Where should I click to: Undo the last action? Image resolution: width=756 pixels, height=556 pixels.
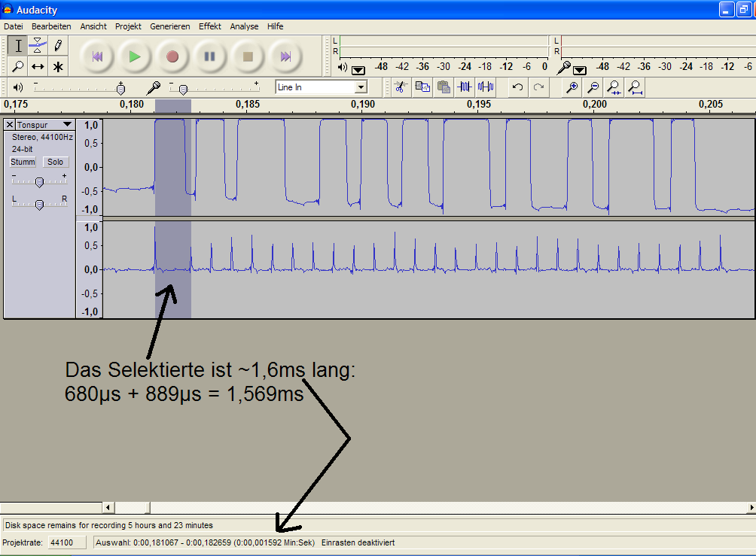pyautogui.click(x=518, y=87)
